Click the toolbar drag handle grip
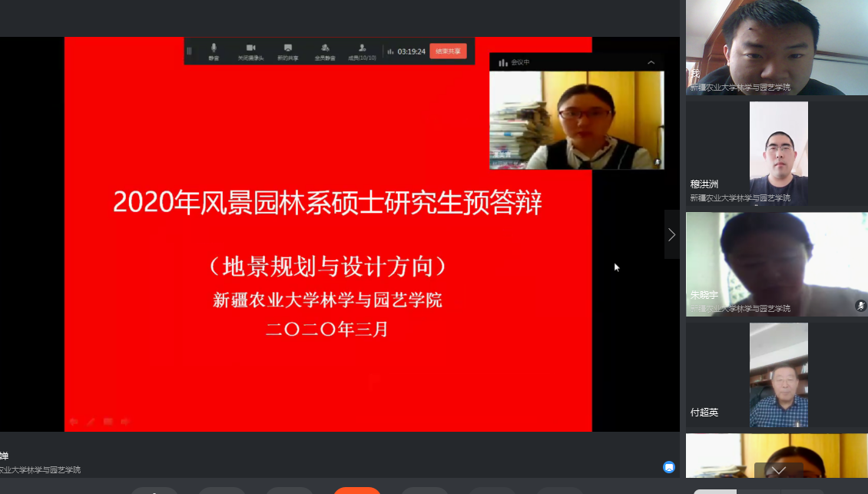Viewport: 868px width, 494px height. (x=190, y=51)
